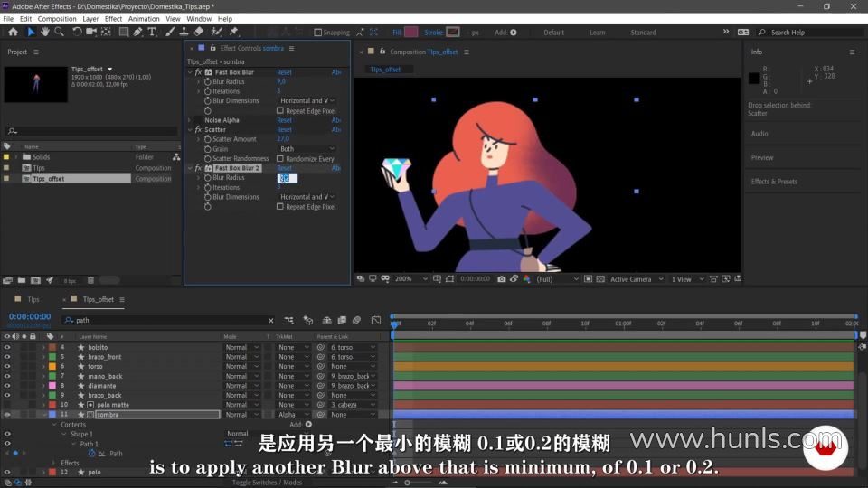Open the Alpha track matte dropdown for sombra

click(293, 415)
